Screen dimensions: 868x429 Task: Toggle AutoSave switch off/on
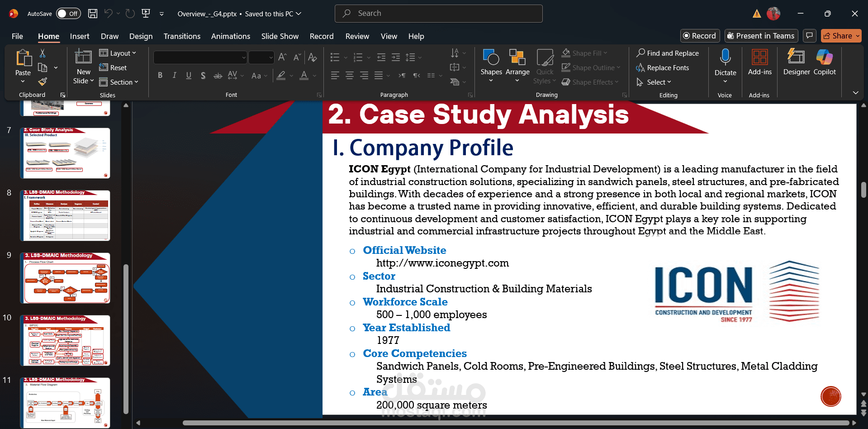click(68, 14)
